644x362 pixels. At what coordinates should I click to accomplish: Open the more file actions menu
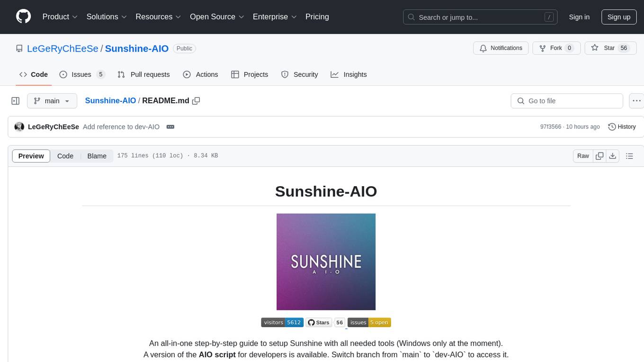tap(637, 101)
